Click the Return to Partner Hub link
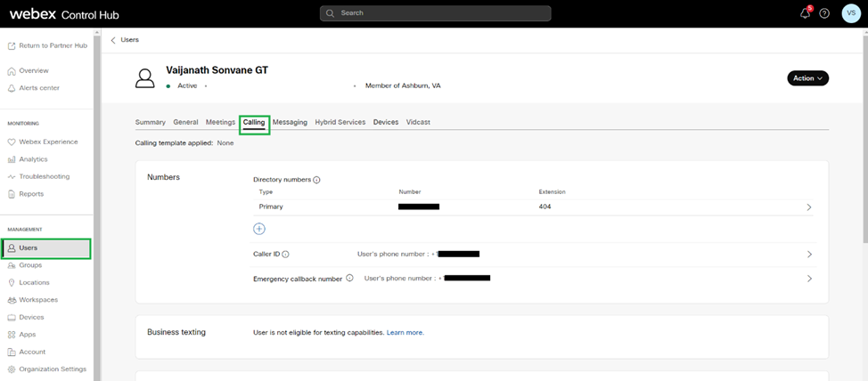Screen dimensions: 868x381 point(53,46)
